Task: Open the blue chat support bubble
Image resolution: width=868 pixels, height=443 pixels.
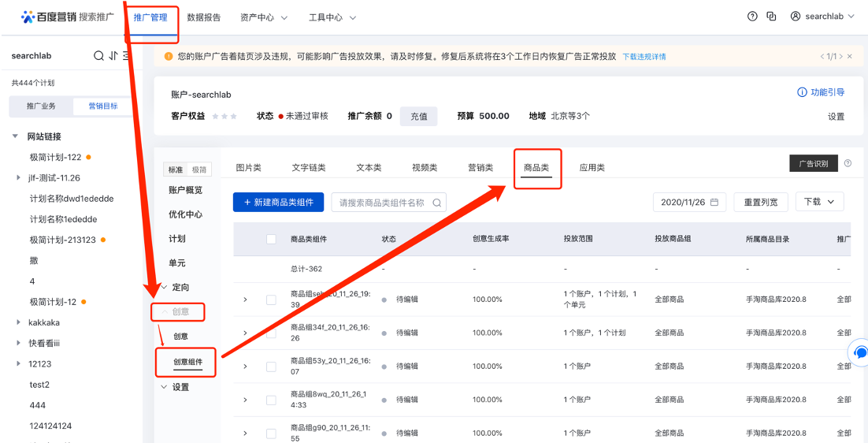Action: 860,352
